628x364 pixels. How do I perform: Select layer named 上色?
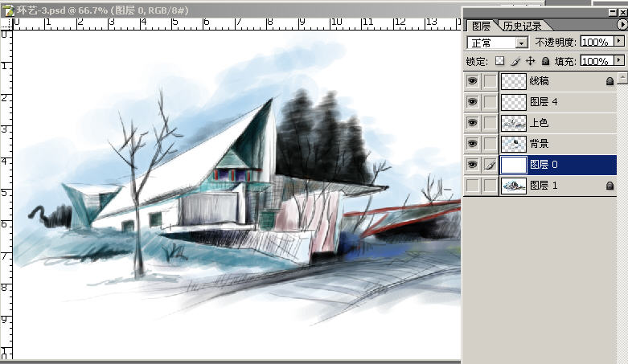tap(540, 123)
